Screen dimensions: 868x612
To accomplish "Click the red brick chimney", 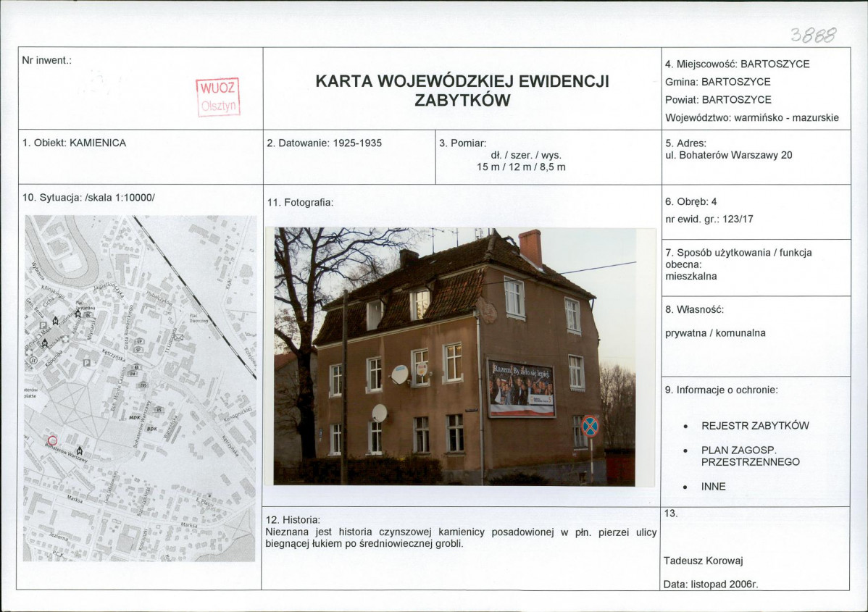I will coord(530,246).
